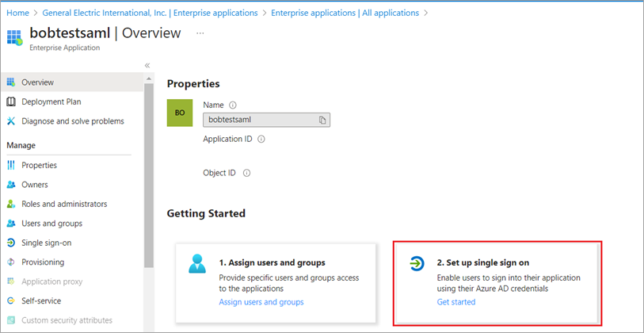The image size is (644, 333).
Task: Click the info icon next to Object ID
Action: point(246,173)
